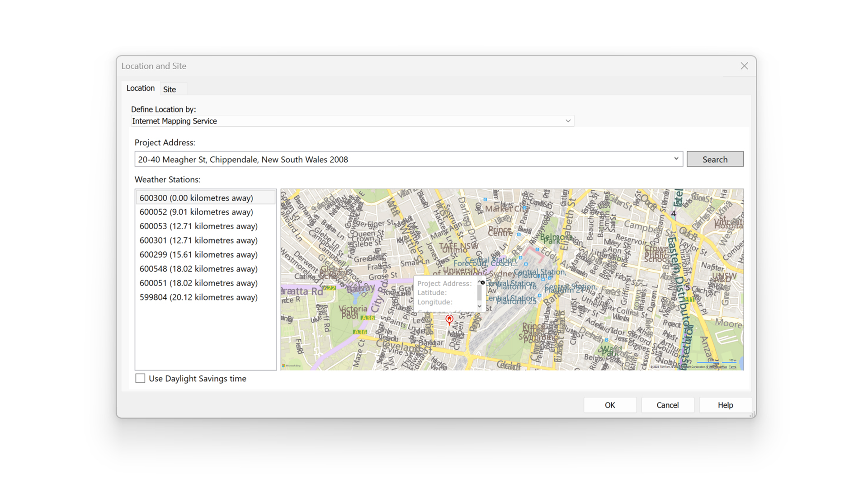Screen dimensions: 868x488
Task: Click the Cancel button
Action: (667, 405)
